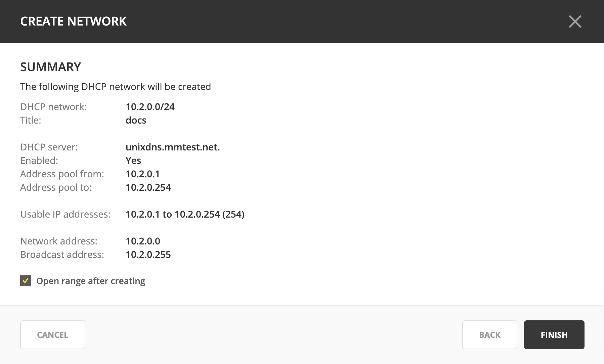Screen dimensions: 604x364
Task: Click the following DHCP network description text
Action: (x=116, y=87)
